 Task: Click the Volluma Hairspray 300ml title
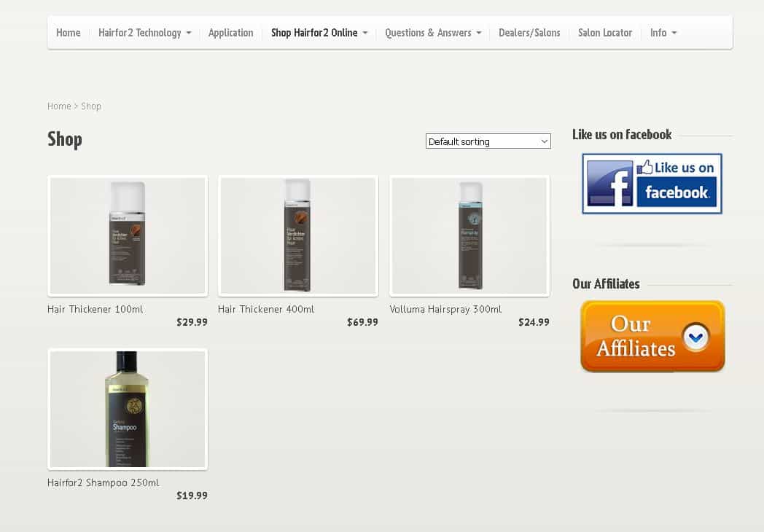[x=445, y=309]
